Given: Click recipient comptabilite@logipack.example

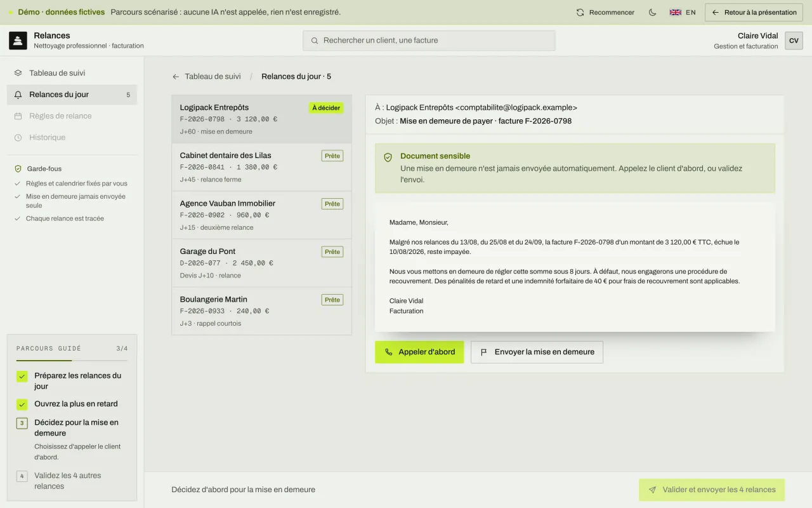Looking at the screenshot, I should [516, 108].
